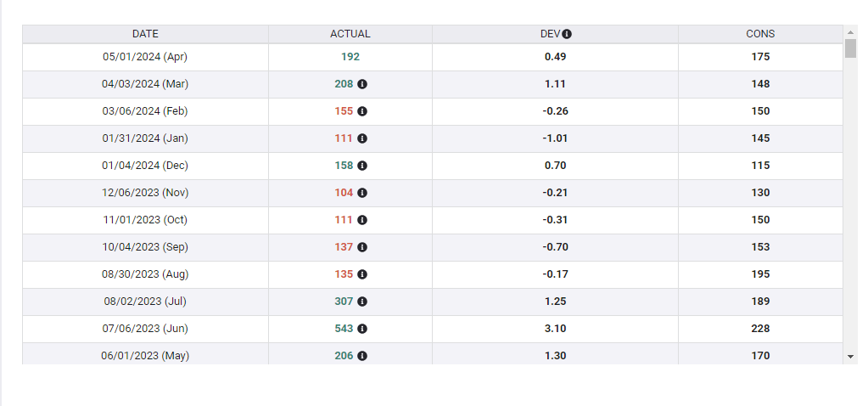Image resolution: width=868 pixels, height=406 pixels.
Task: Click the CONS column header
Action: 760,34
